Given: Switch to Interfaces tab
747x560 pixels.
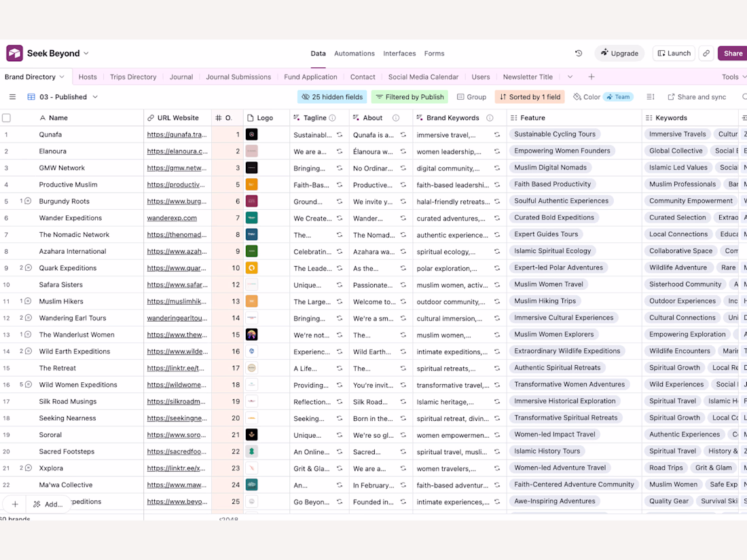Looking at the screenshot, I should click(399, 54).
